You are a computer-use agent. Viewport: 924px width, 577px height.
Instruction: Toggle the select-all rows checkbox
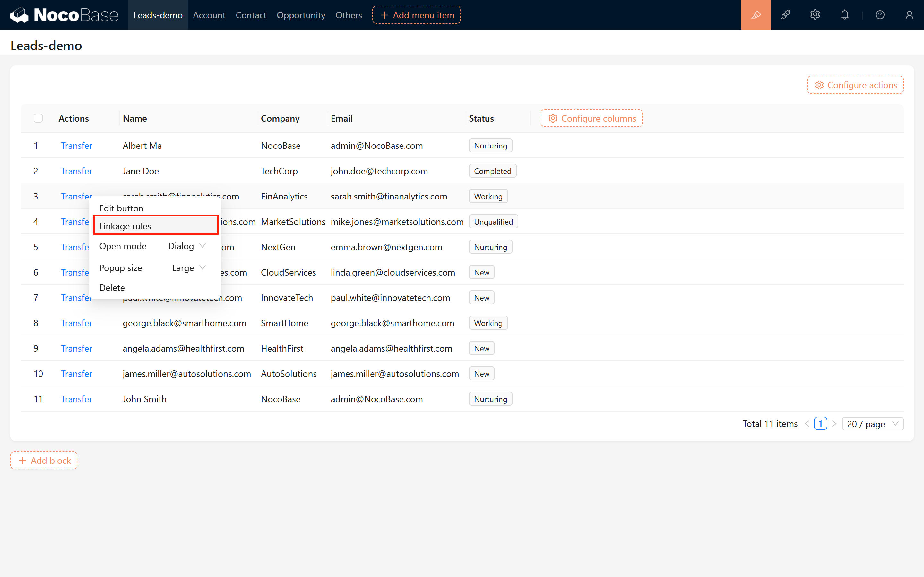tap(38, 118)
